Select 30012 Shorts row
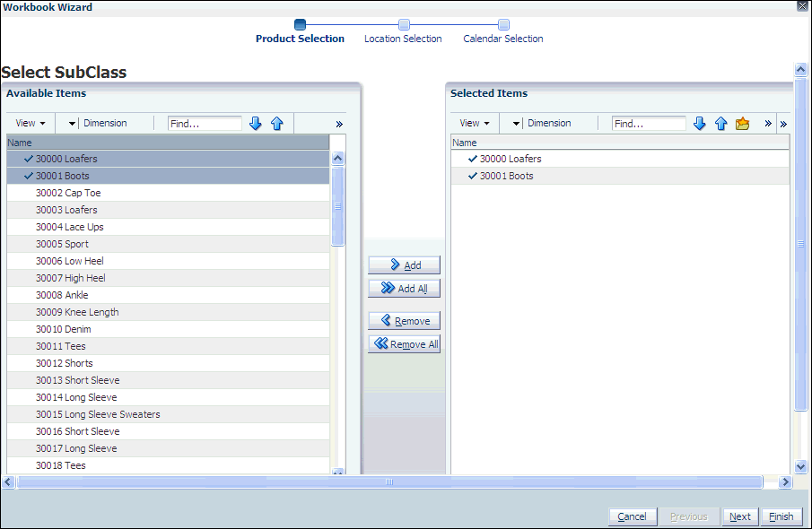Image resolution: width=812 pixels, height=529 pixels. coord(168,364)
